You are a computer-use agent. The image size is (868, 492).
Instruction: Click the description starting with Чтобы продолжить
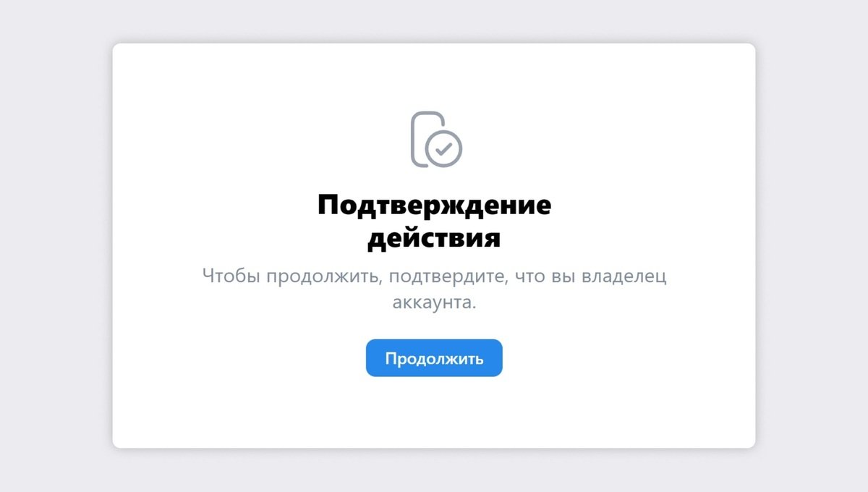coord(434,288)
